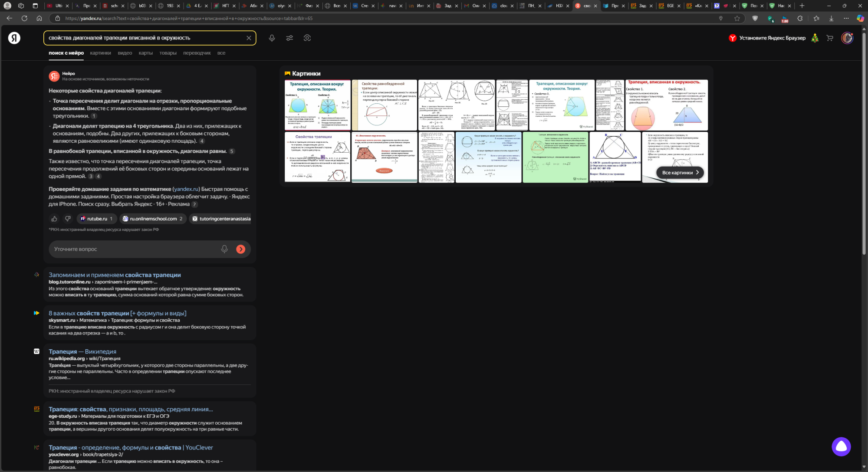868x472 pixels.
Task: Reload the page
Action: click(x=24, y=18)
